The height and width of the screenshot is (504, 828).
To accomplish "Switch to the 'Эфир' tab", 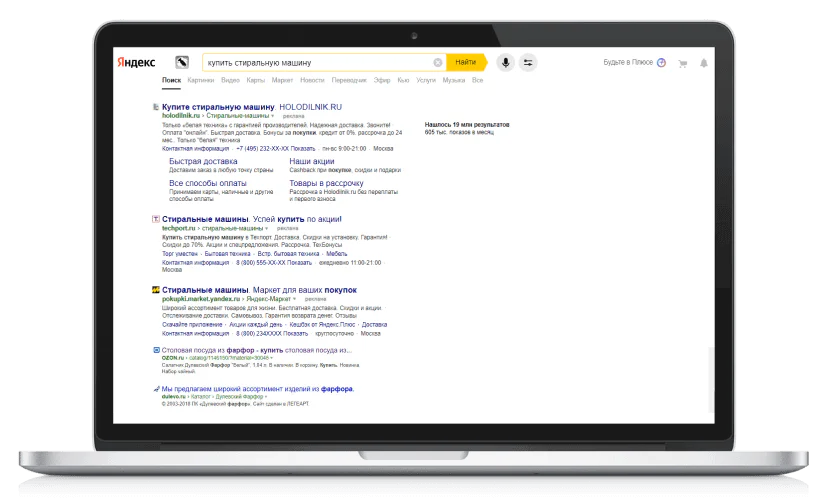I will tap(382, 80).
